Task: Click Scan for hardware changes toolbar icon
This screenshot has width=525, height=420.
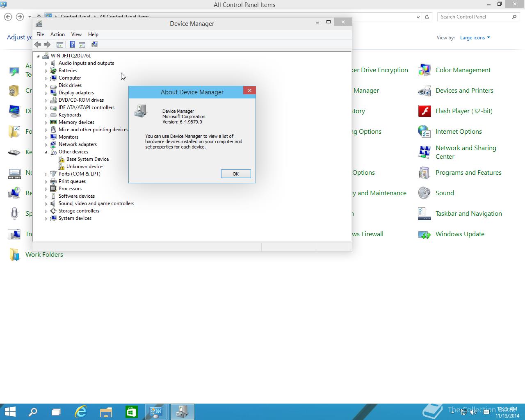Action: coord(94,44)
